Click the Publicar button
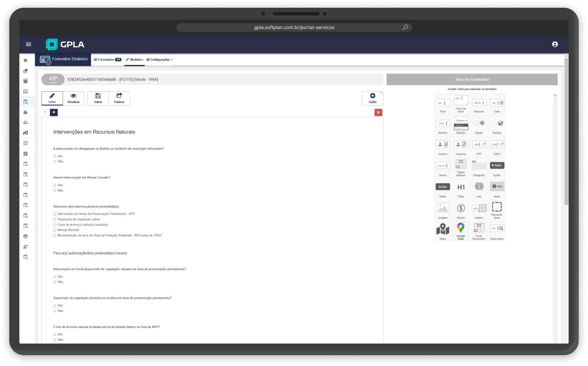The width and height of the screenshot is (588, 366). coord(119,98)
